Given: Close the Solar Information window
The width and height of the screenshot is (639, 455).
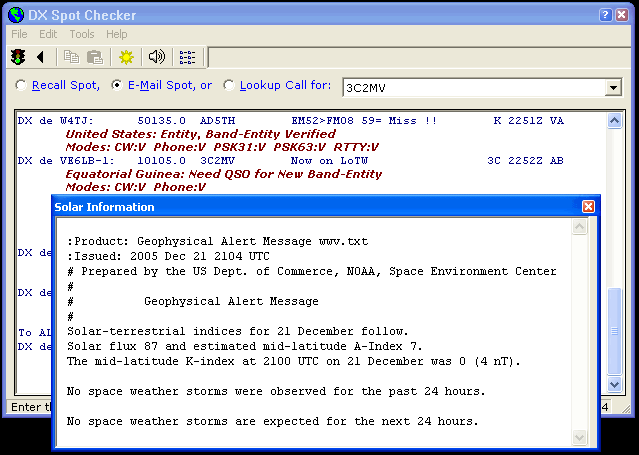Looking at the screenshot, I should click(588, 207).
